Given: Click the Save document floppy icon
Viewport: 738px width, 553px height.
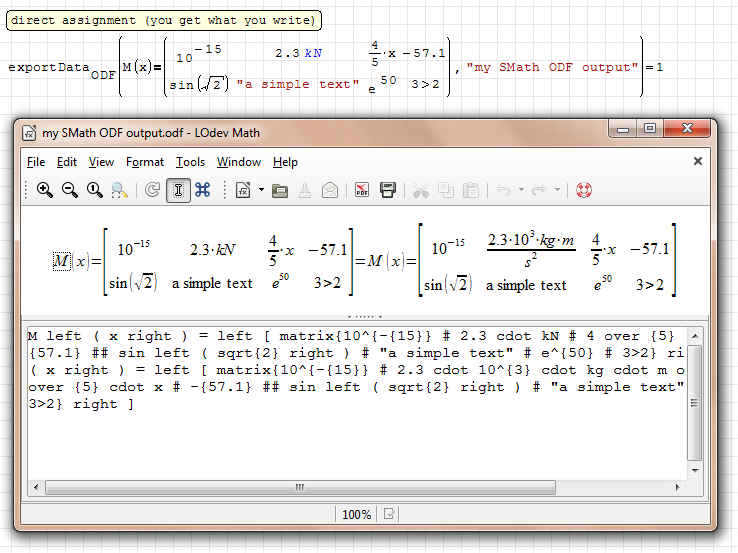Looking at the screenshot, I should (x=388, y=190).
